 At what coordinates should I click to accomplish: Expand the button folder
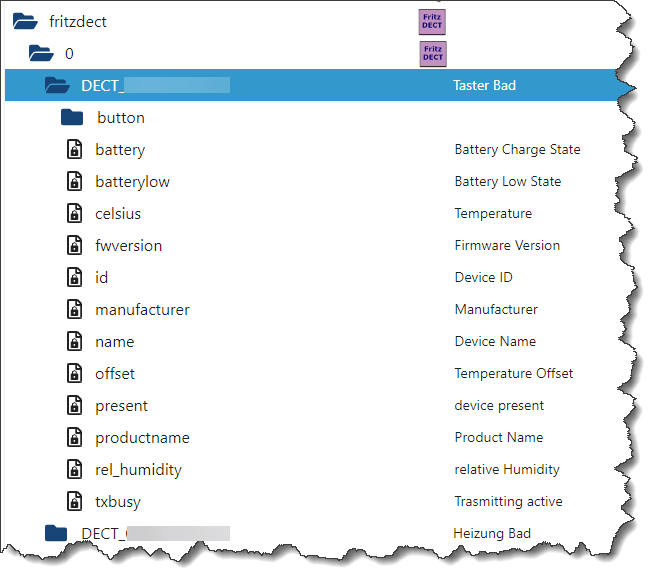click(72, 118)
